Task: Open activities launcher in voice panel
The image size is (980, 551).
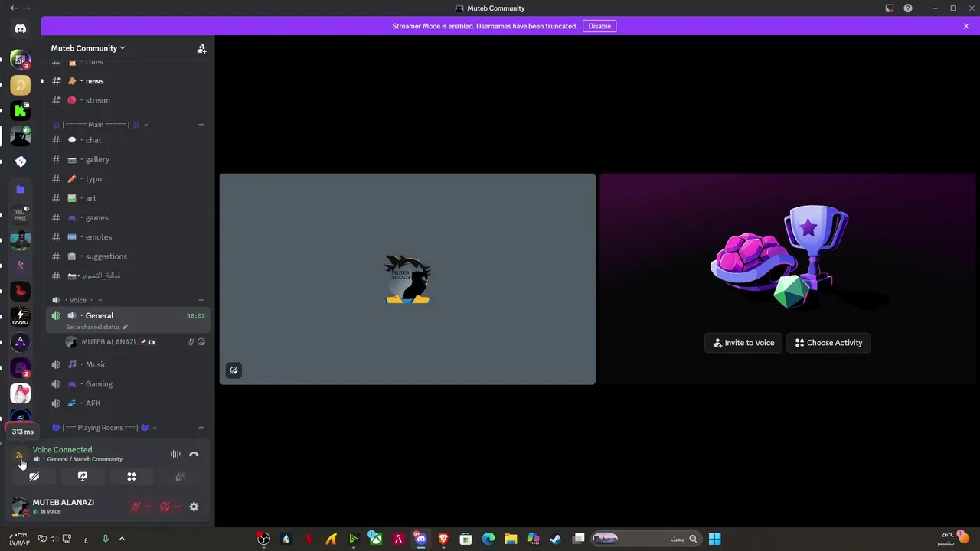Action: [x=132, y=476]
